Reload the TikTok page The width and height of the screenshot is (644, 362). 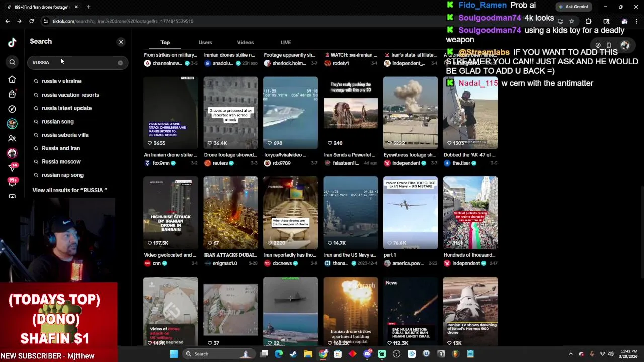pos(31,21)
